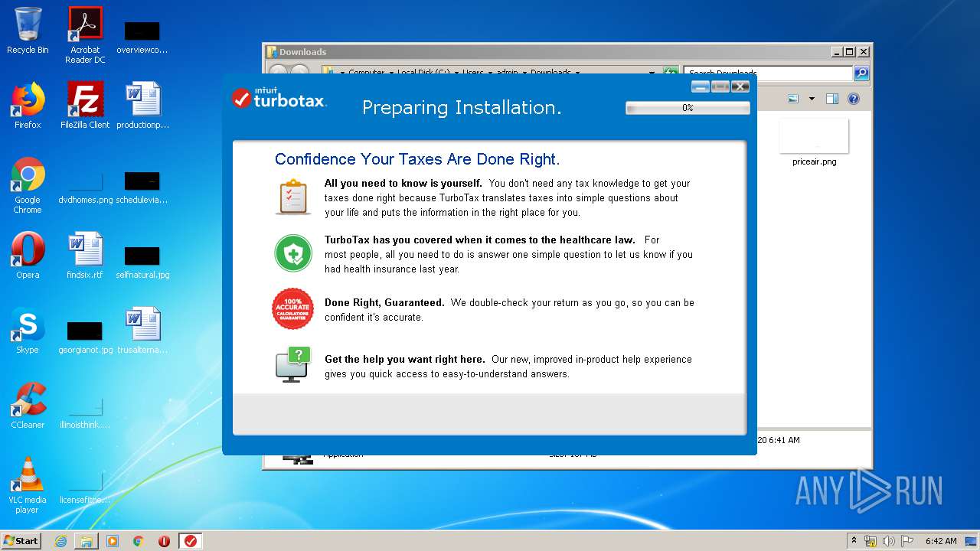The width and height of the screenshot is (980, 551).
Task: Open the Recycle Bin desktop icon
Action: point(28,31)
